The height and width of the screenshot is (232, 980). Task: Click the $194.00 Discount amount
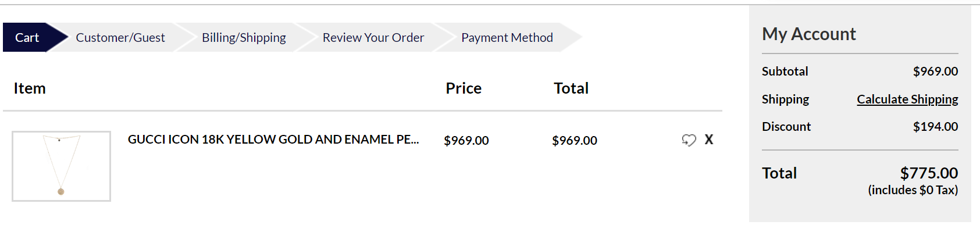pyautogui.click(x=935, y=127)
